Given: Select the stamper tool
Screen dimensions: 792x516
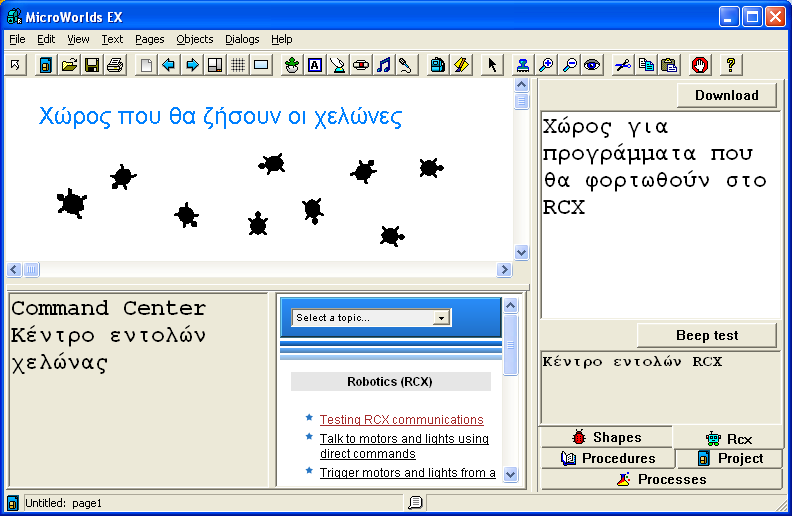Looking at the screenshot, I should pos(522,65).
